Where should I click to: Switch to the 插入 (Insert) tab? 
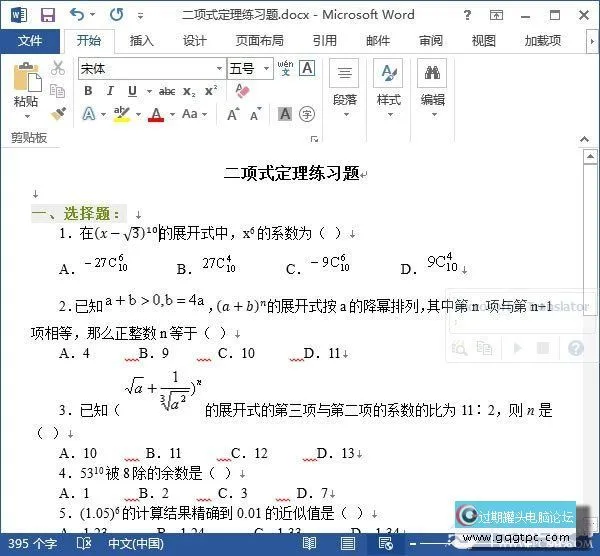(141, 41)
